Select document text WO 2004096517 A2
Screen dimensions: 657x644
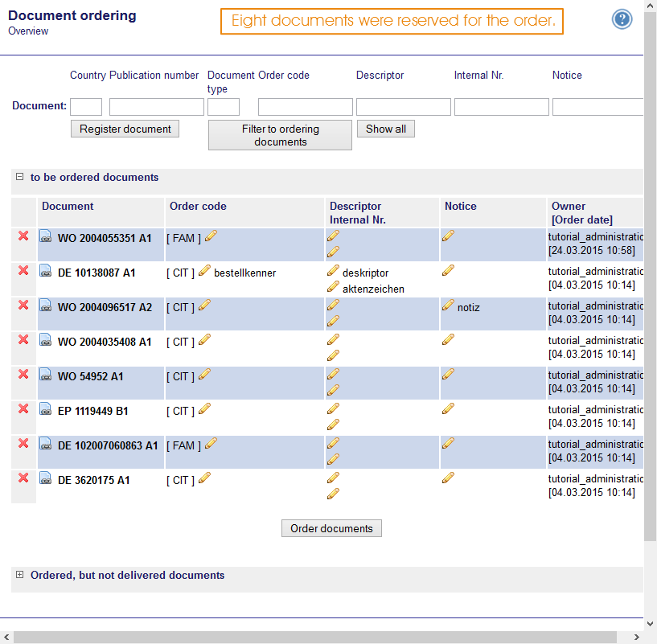coord(105,308)
